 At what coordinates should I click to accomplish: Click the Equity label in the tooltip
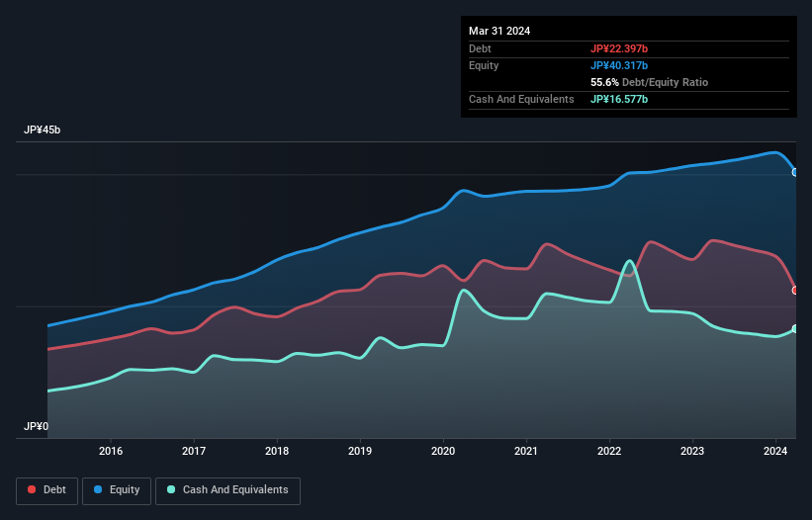coord(484,65)
